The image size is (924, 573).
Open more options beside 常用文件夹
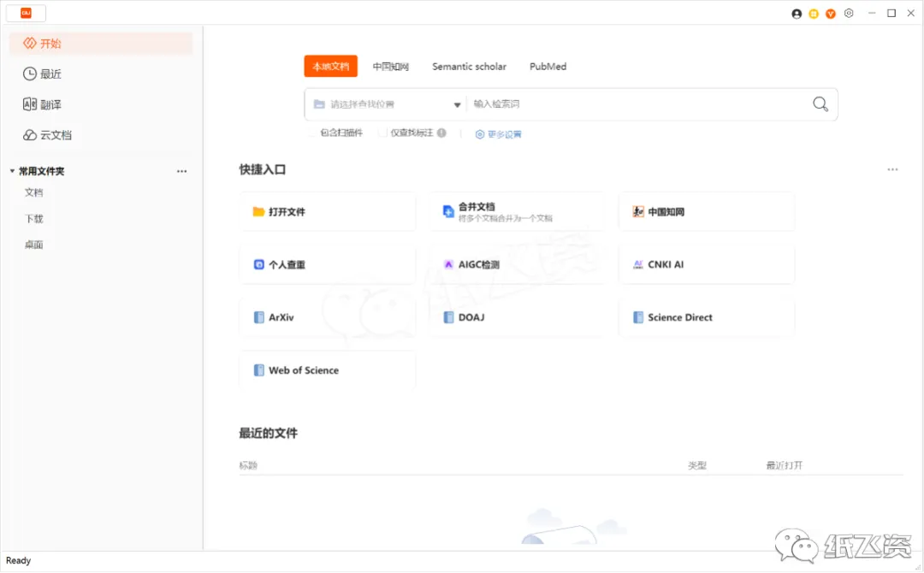tap(181, 171)
